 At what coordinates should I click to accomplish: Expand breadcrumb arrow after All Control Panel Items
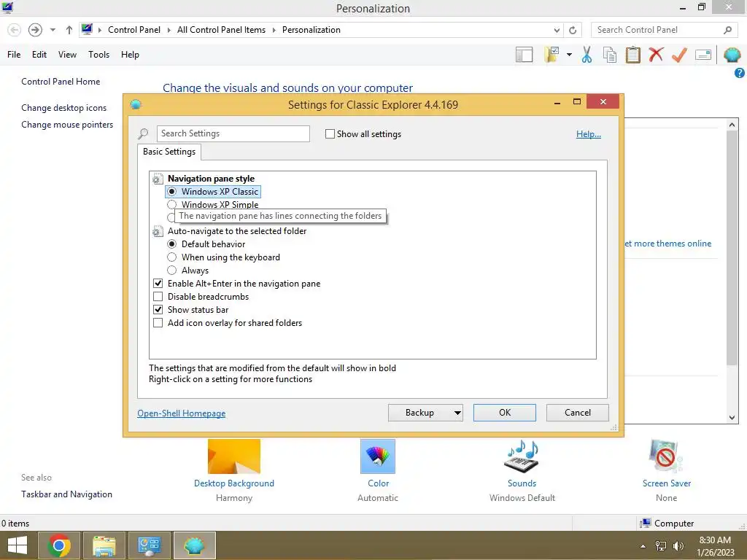point(274,30)
